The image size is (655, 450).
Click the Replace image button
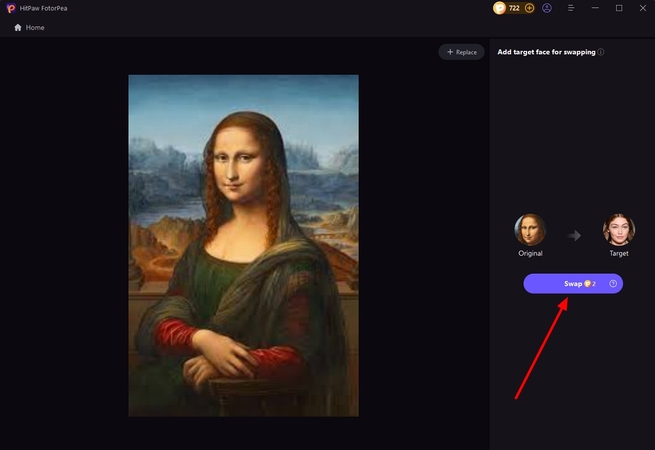(462, 52)
